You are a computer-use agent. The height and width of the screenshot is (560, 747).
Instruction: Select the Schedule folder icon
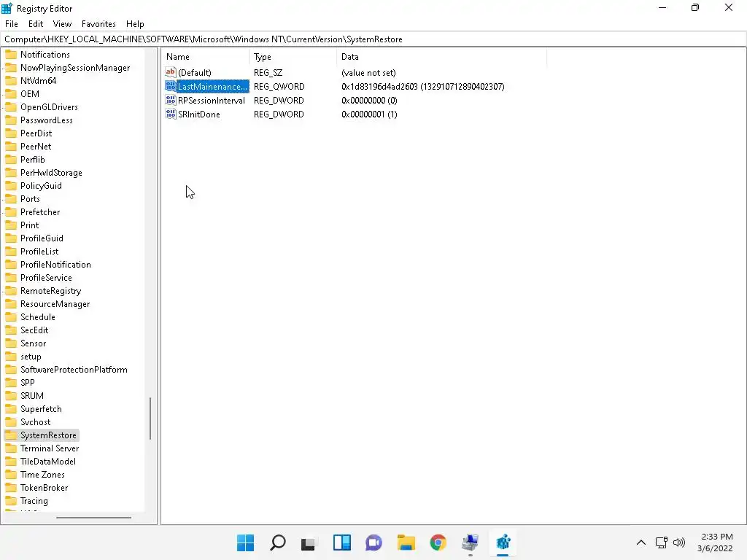(x=11, y=316)
